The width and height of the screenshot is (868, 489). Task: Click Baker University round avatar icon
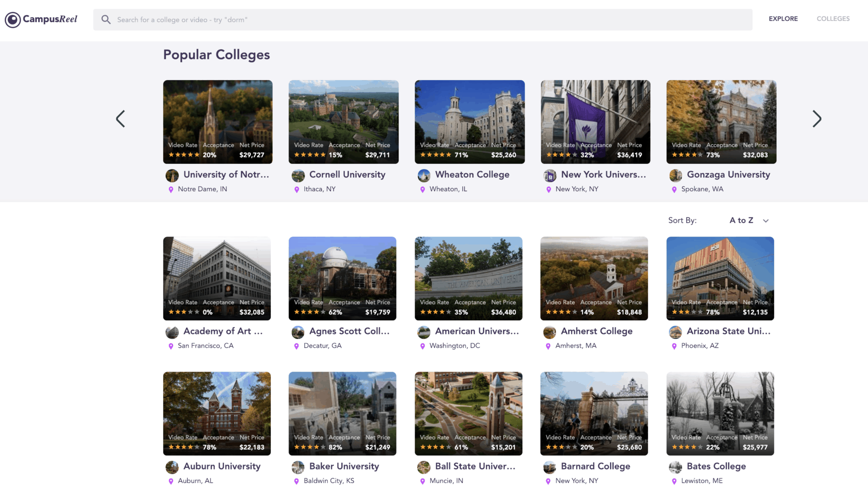(298, 467)
